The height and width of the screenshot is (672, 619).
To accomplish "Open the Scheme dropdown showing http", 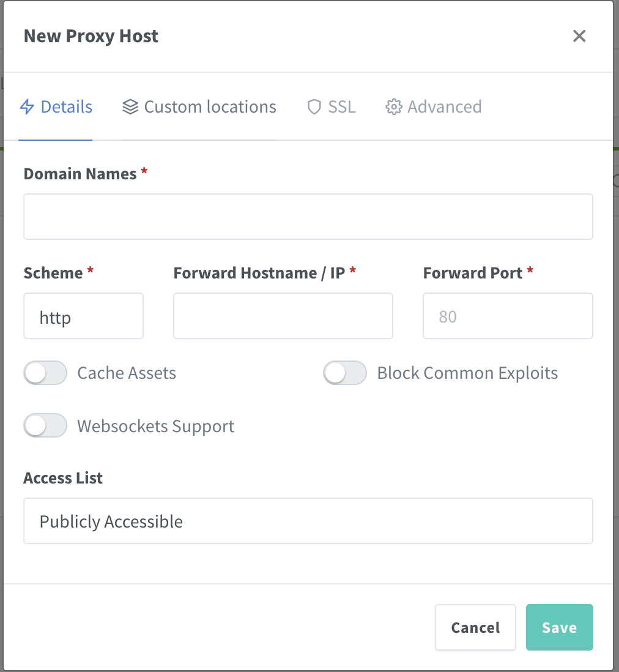I will pos(83,316).
